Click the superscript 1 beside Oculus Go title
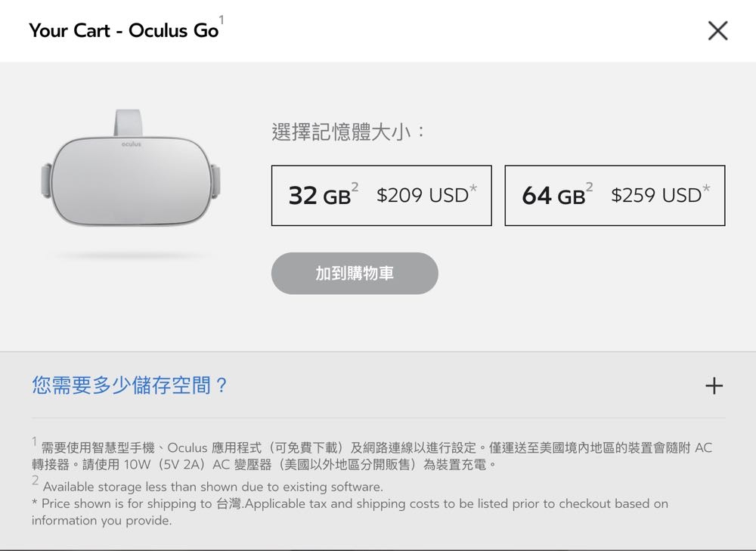 [222, 20]
